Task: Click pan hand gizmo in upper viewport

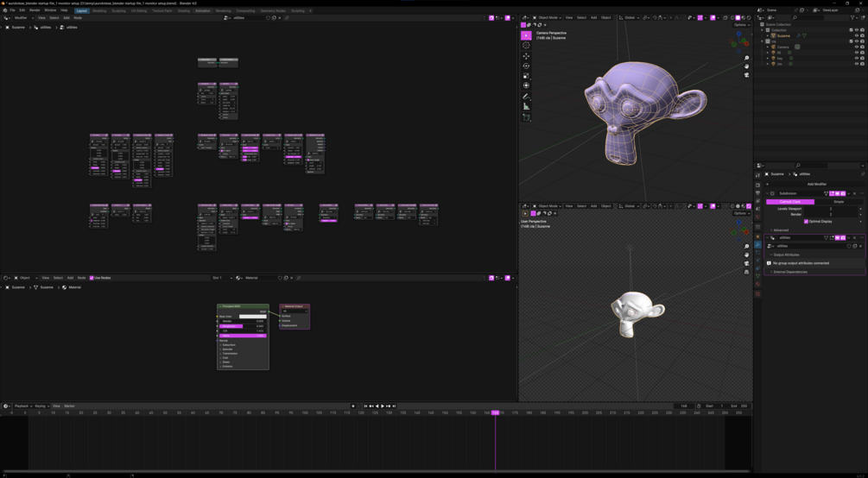Action: tap(747, 66)
